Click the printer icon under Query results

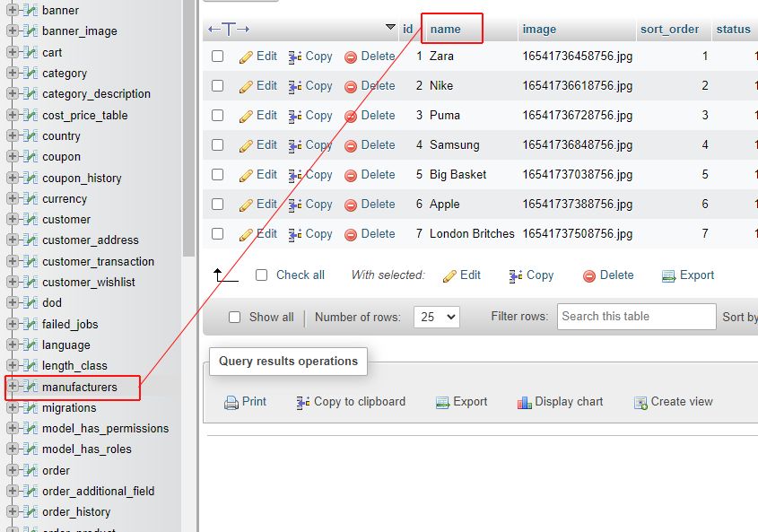tap(231, 403)
